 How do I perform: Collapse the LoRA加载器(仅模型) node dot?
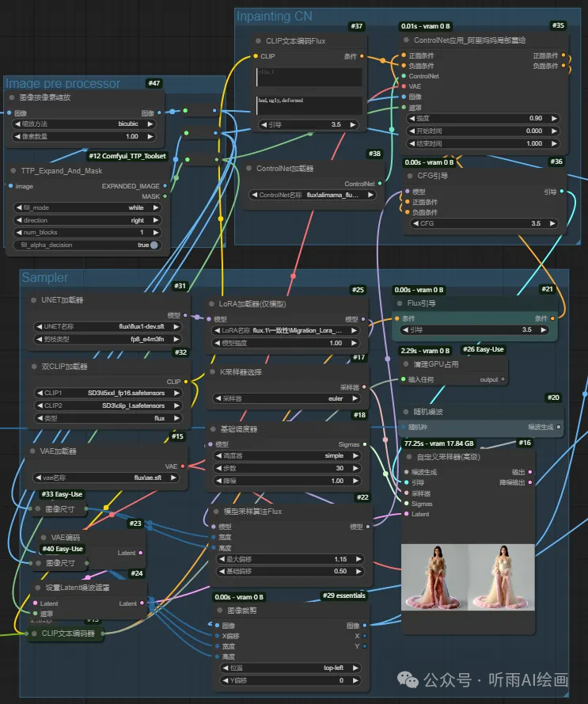click(x=211, y=304)
